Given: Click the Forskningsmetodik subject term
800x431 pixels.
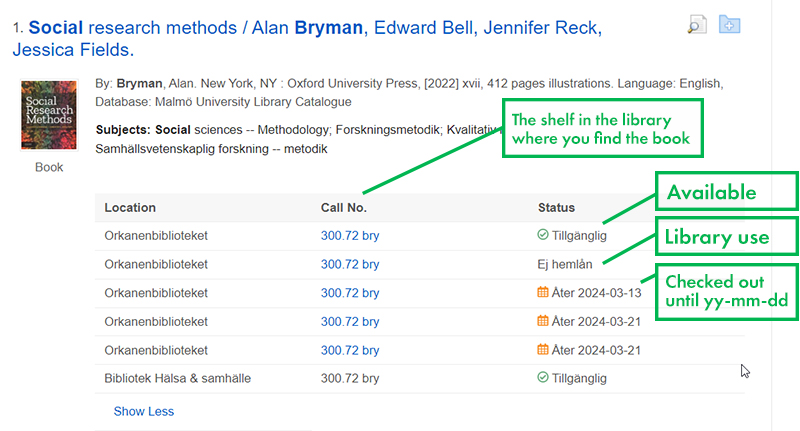Looking at the screenshot, I should (x=386, y=130).
